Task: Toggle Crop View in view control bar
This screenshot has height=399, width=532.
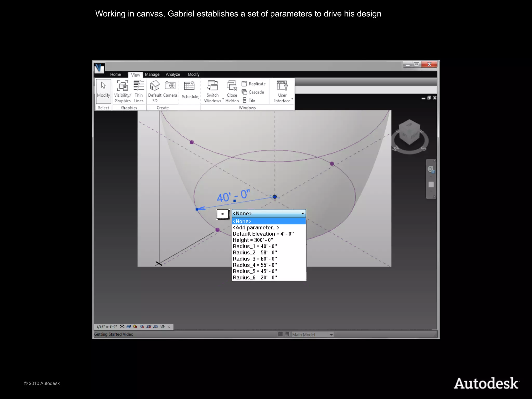Action: (x=149, y=327)
